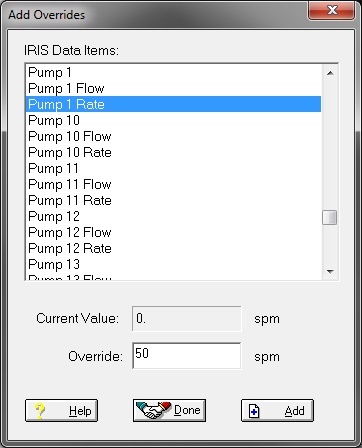362x448 pixels.
Task: Choose the Pump 10 Flow entry
Action: tap(173, 136)
